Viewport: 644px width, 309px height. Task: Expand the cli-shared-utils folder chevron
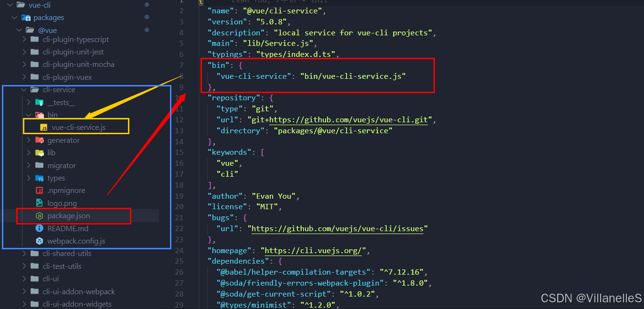pyautogui.click(x=24, y=254)
